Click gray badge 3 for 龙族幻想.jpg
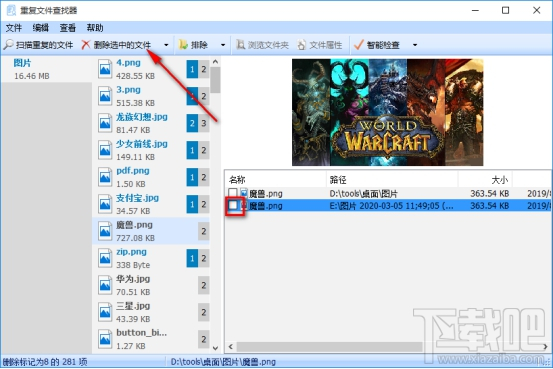The width and height of the screenshot is (553, 369). [x=204, y=123]
